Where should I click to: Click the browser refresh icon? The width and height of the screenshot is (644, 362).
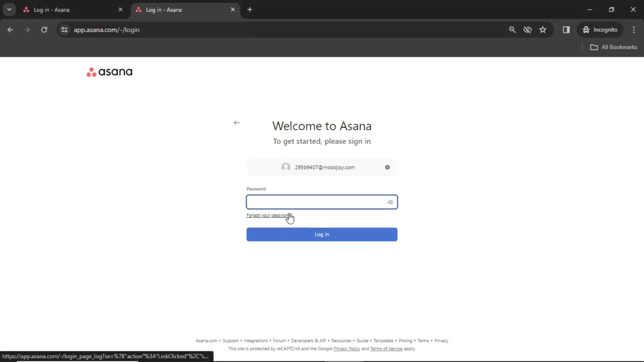point(44,29)
